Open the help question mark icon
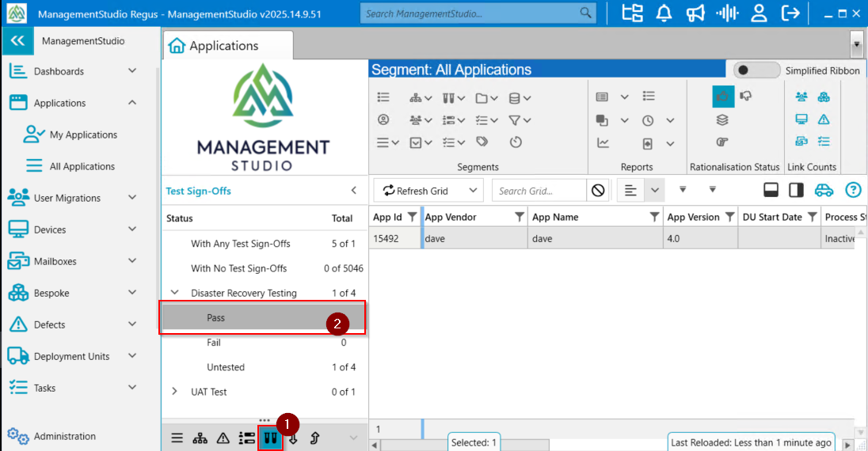Viewport: 868px width, 451px height. [x=853, y=190]
